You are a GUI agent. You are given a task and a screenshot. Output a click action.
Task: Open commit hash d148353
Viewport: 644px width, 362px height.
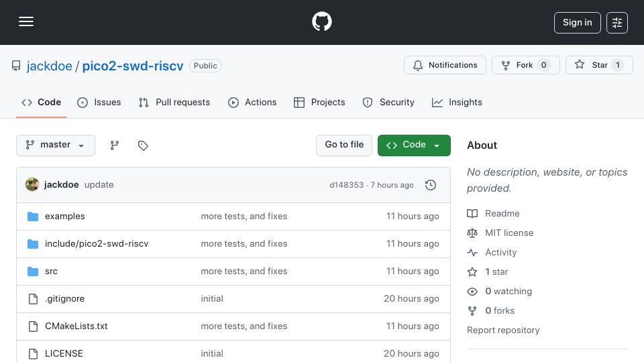(346, 185)
